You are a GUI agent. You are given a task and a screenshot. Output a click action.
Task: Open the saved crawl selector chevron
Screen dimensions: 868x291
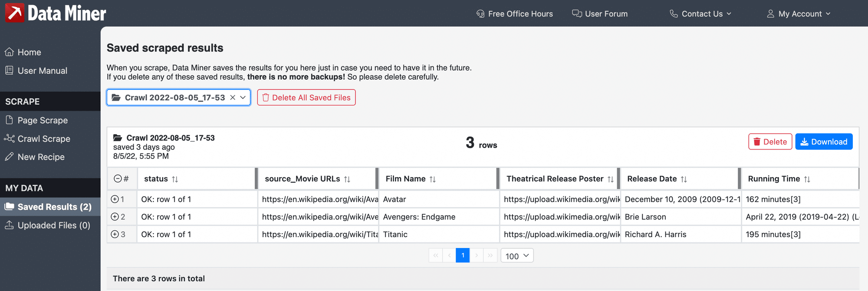point(243,97)
